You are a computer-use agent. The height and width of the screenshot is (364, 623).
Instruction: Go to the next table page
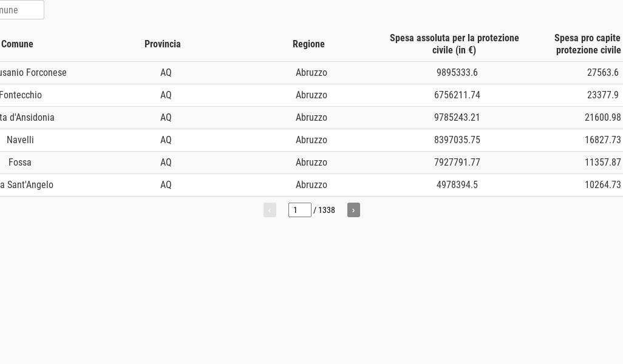click(353, 210)
